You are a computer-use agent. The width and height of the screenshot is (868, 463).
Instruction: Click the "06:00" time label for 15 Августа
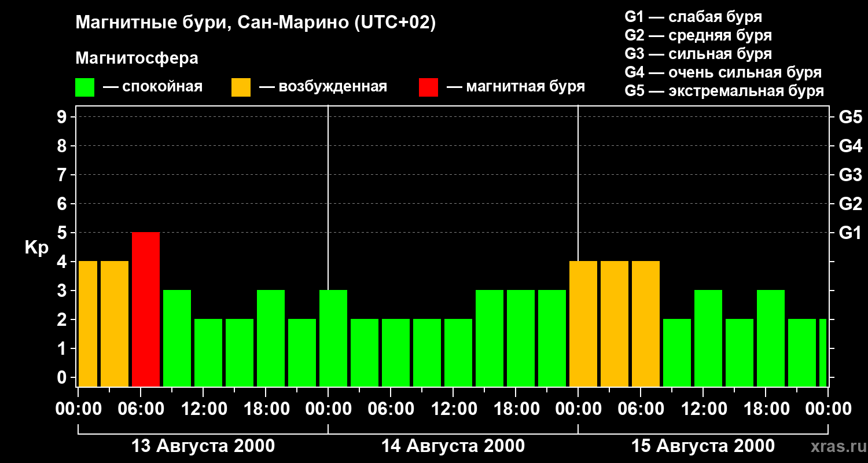click(641, 409)
